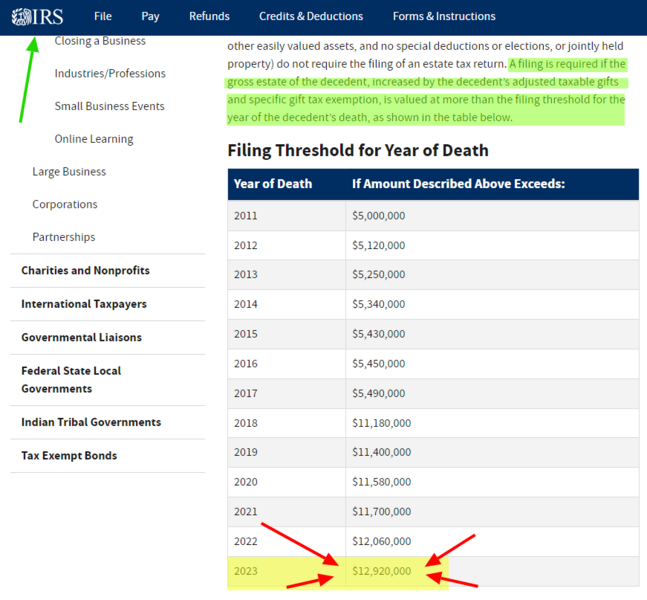647x600 pixels.
Task: Open Industries/Professions sidebar link
Action: 110,74
